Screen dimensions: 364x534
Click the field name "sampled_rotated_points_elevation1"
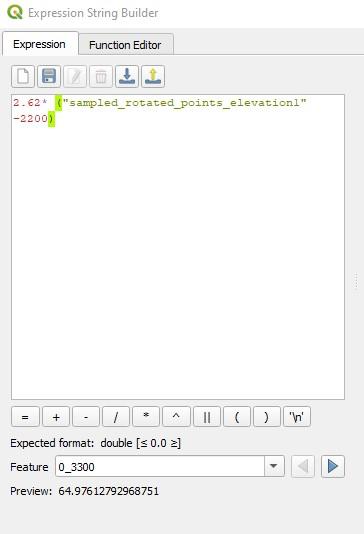[x=185, y=103]
